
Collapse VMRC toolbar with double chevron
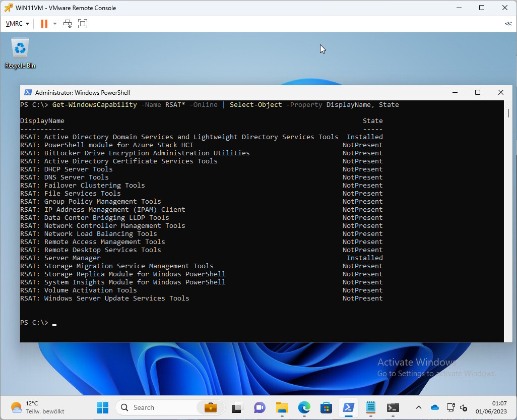(508, 24)
